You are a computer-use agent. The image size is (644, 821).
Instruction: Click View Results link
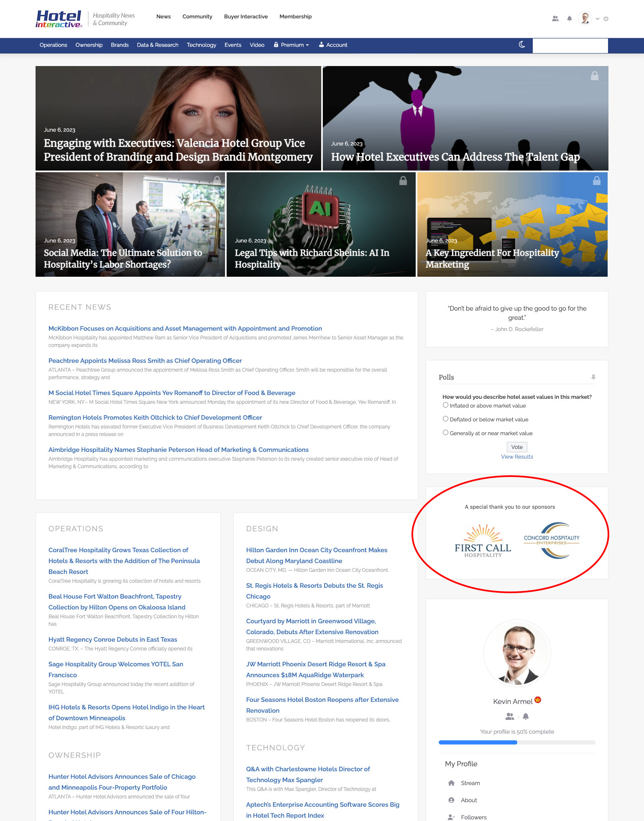(x=517, y=456)
